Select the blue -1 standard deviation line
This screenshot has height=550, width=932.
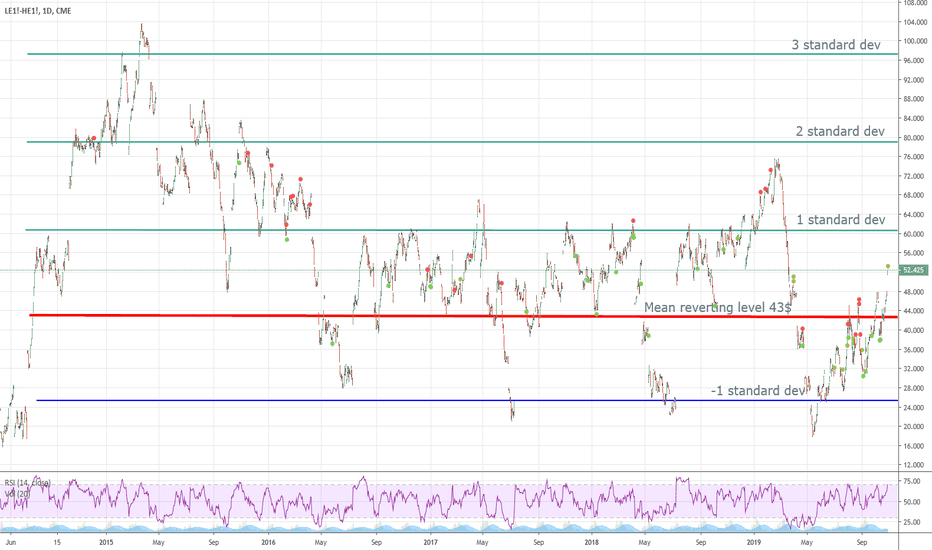(x=467, y=400)
